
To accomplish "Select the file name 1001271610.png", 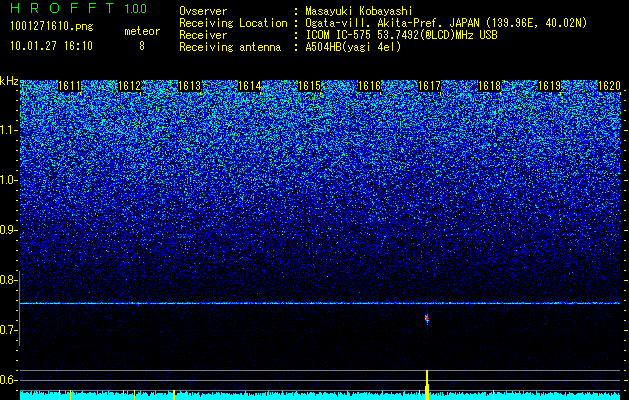I will 52,26.
